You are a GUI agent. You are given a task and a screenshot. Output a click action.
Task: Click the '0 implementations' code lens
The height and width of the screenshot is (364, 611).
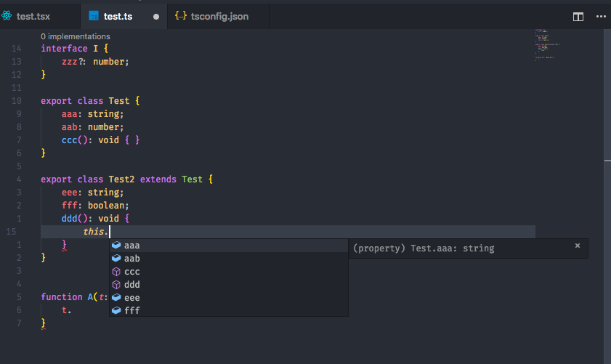click(76, 36)
